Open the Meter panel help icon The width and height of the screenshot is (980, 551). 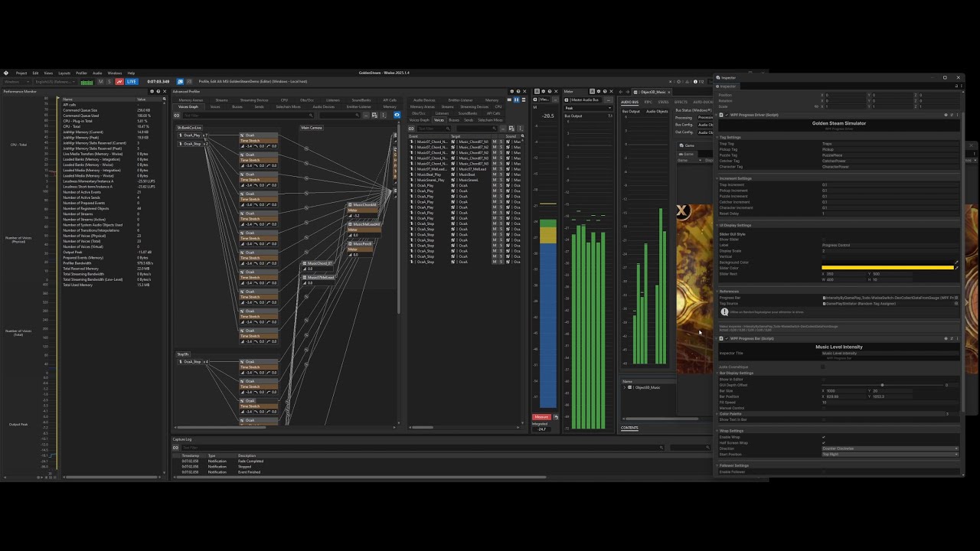pos(605,91)
